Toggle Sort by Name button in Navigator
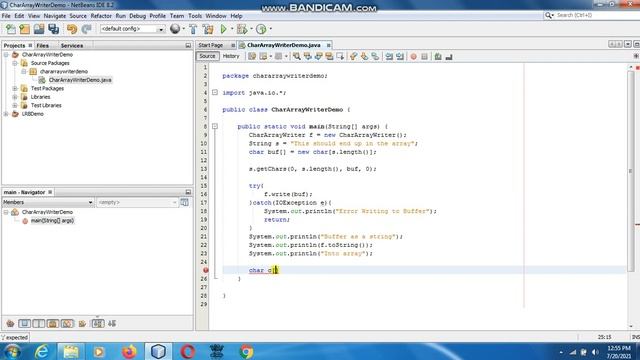 (x=98, y=324)
